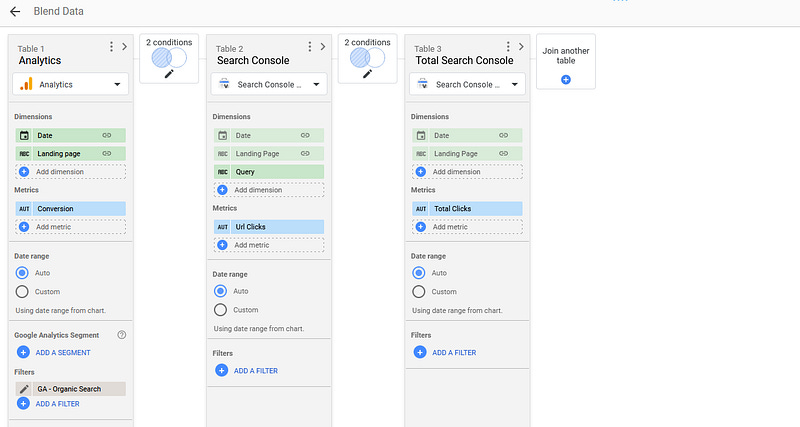The width and height of the screenshot is (800, 427).
Task: Select the GA - Organic Search filter chip
Action: (x=70, y=389)
